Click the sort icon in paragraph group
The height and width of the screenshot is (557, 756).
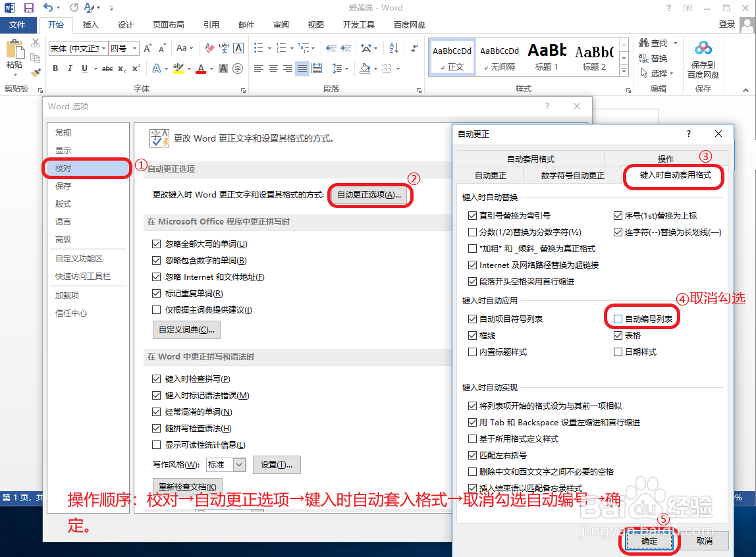(394, 48)
